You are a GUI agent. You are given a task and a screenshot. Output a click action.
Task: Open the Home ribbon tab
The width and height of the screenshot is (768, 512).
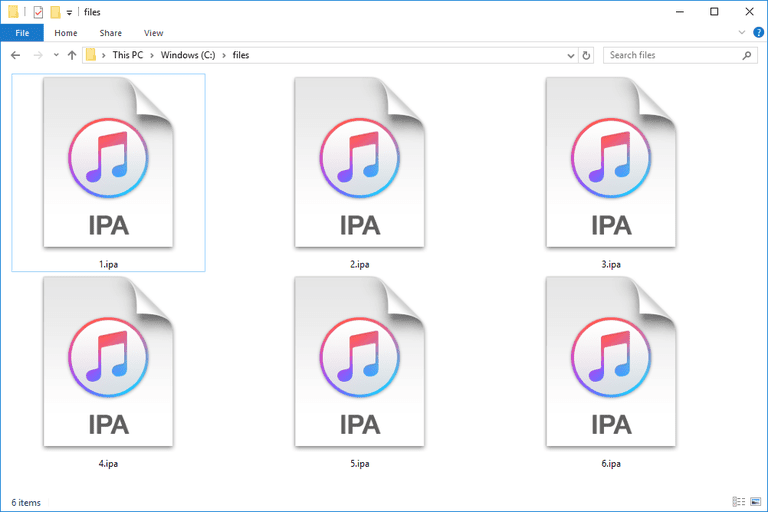click(66, 33)
